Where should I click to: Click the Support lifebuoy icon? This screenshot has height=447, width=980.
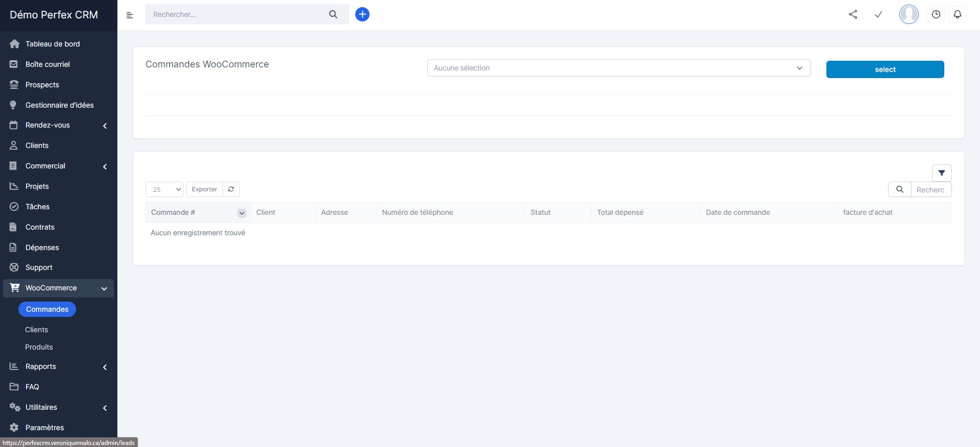[14, 267]
